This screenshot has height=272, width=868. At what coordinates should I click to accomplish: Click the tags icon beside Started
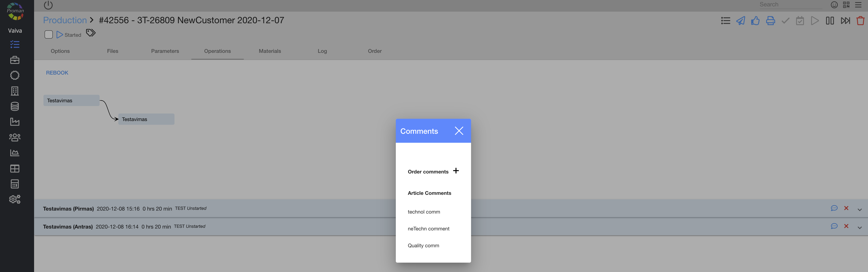coord(91,33)
